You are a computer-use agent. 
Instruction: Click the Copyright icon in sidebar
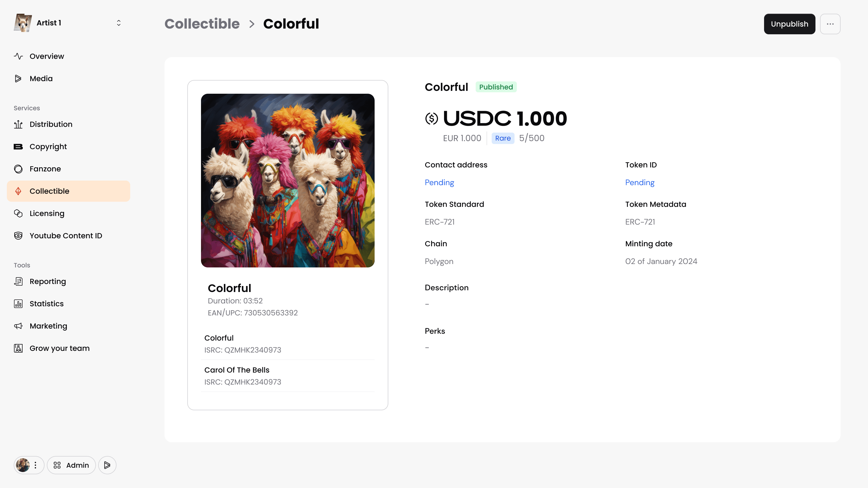point(18,147)
